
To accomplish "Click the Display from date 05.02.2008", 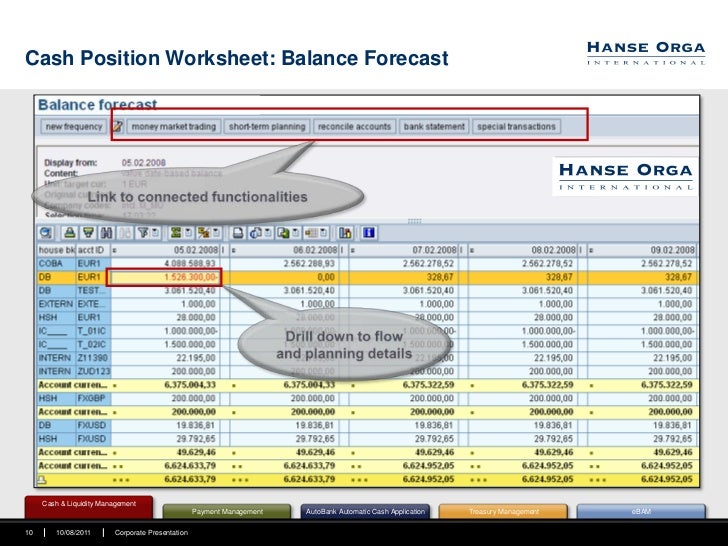I will point(143,162).
